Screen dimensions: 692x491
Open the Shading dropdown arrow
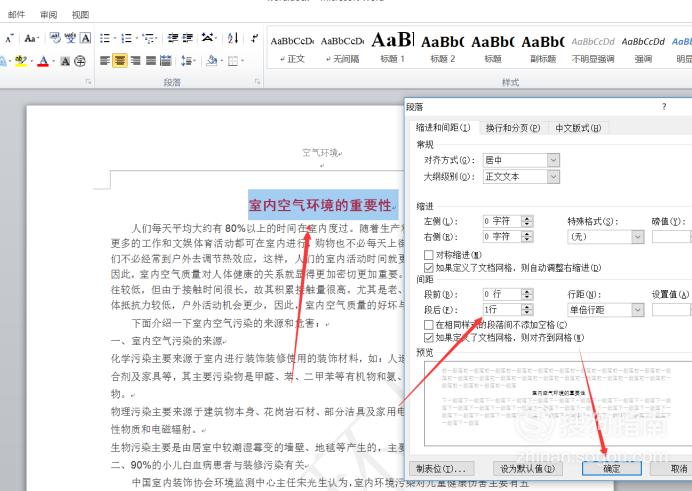[x=222, y=61]
